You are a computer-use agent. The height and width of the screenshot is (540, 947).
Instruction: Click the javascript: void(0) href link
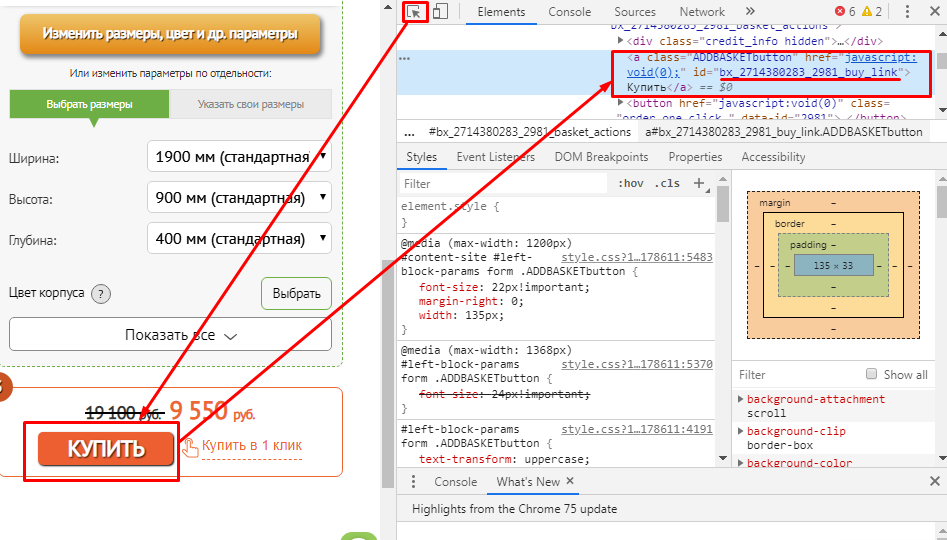click(771, 65)
